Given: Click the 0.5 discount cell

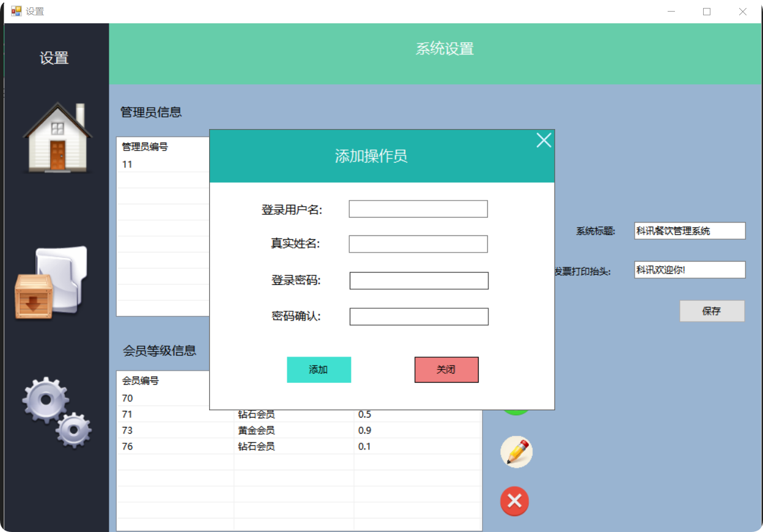Looking at the screenshot, I should pyautogui.click(x=364, y=414).
